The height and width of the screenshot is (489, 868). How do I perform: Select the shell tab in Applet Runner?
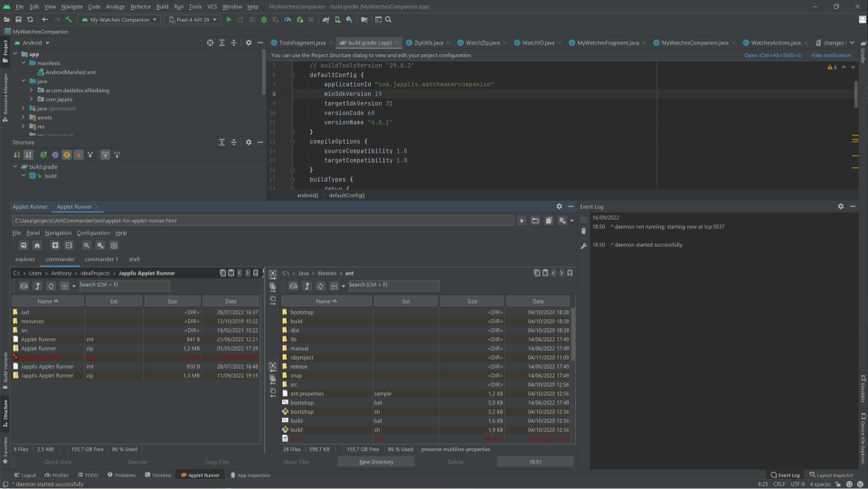[134, 259]
